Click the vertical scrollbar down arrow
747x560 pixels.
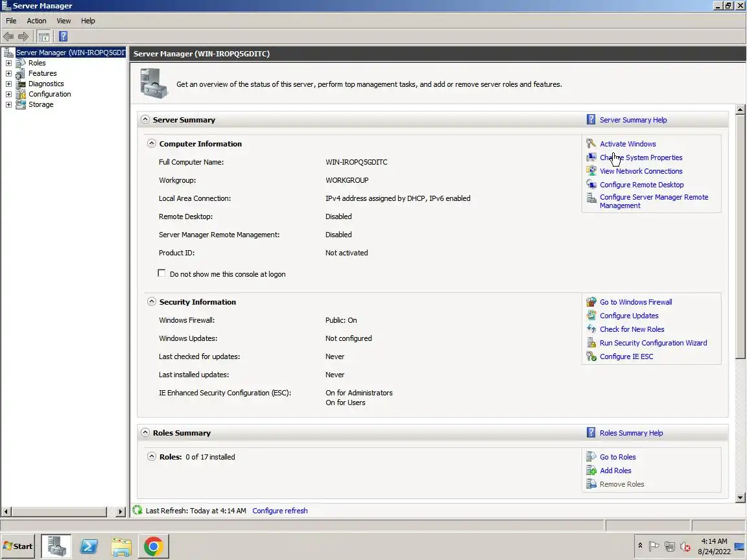pos(740,498)
